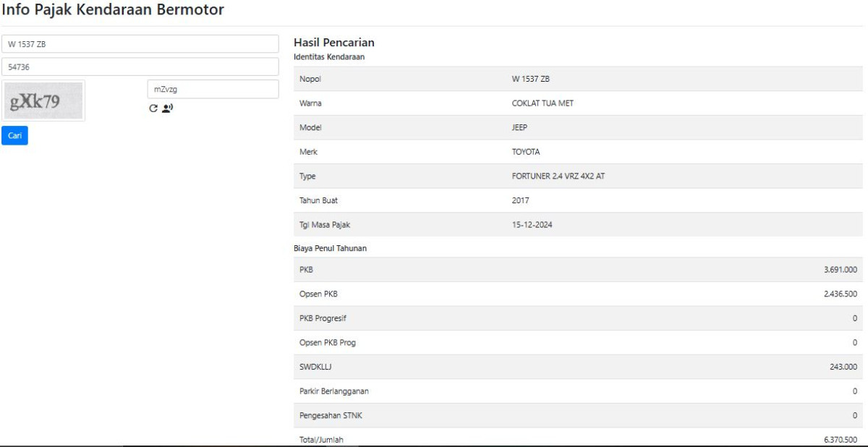Click the Total/Jumlah amount 6.370.500
This screenshot has width=868, height=447.
point(840,440)
